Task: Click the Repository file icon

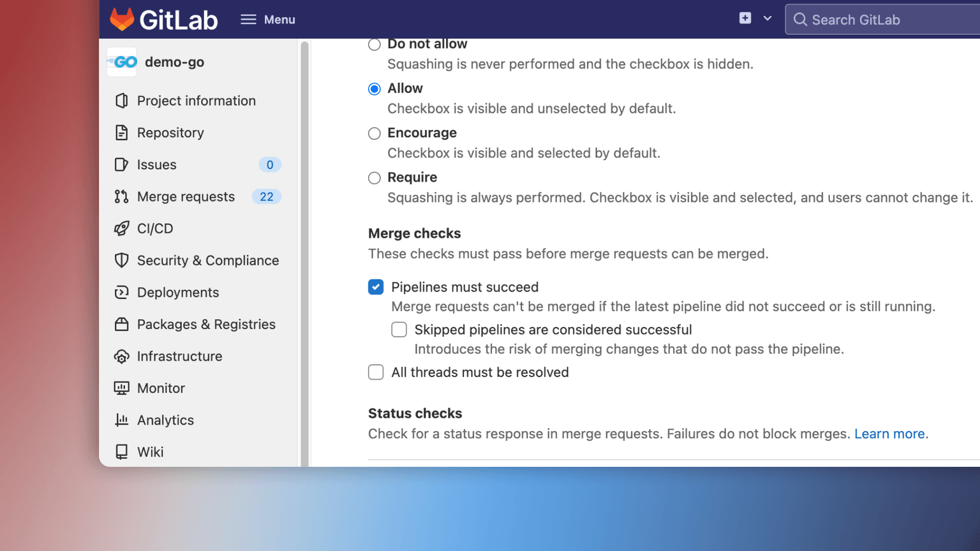Action: coord(121,133)
